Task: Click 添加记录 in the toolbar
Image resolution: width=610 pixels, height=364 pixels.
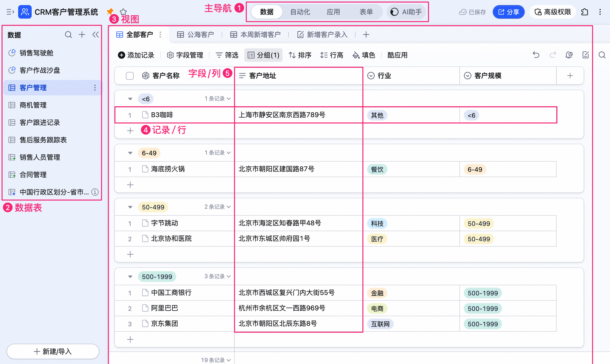Action: [x=136, y=55]
